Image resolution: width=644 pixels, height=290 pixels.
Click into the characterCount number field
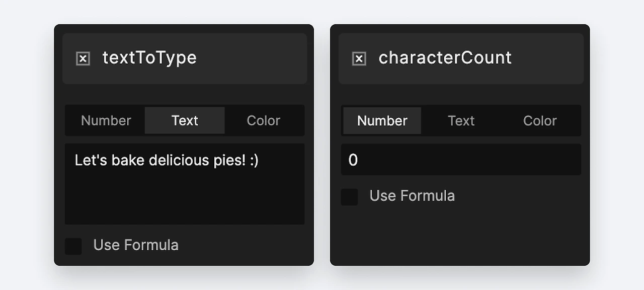[x=461, y=160]
